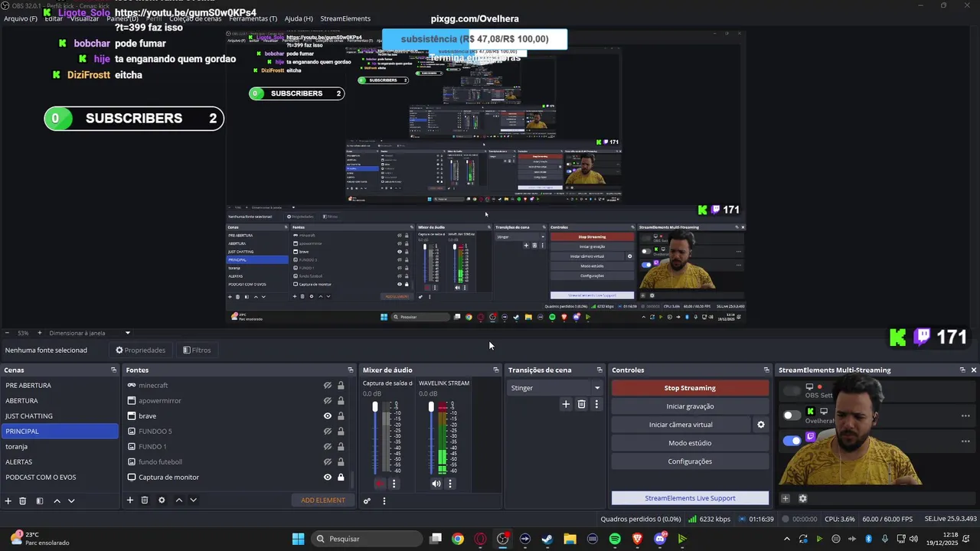This screenshot has width=980, height=551.
Task: Click Iniciar câmera virtual button
Action: coord(681,425)
